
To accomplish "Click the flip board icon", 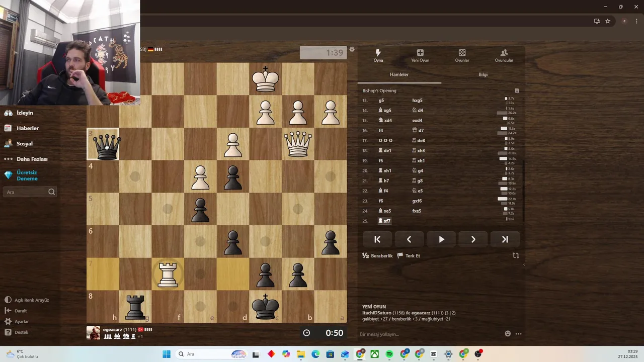I will coord(516,255).
